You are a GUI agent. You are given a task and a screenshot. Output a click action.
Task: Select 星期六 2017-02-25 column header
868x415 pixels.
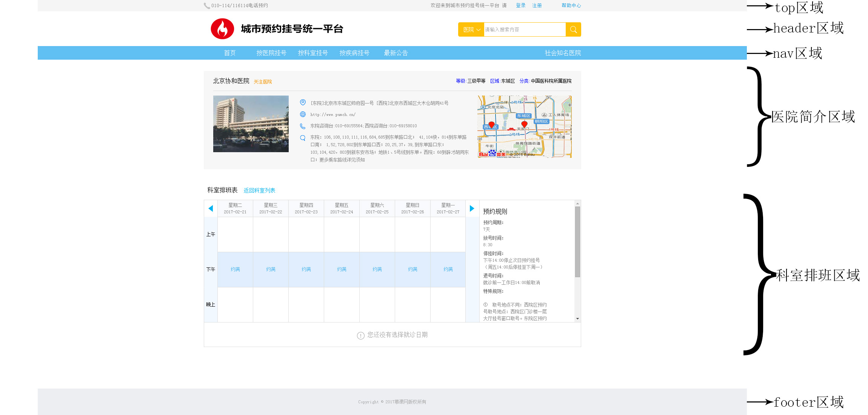[x=377, y=208]
